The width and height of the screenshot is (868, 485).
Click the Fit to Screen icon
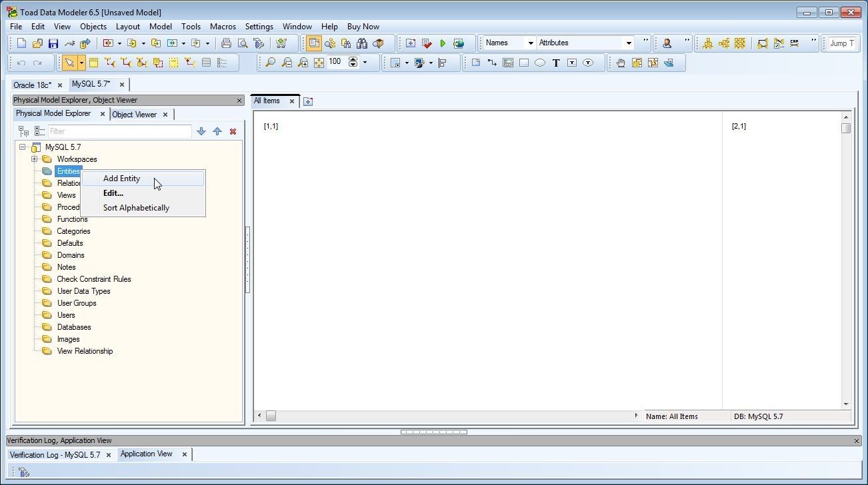pos(319,63)
